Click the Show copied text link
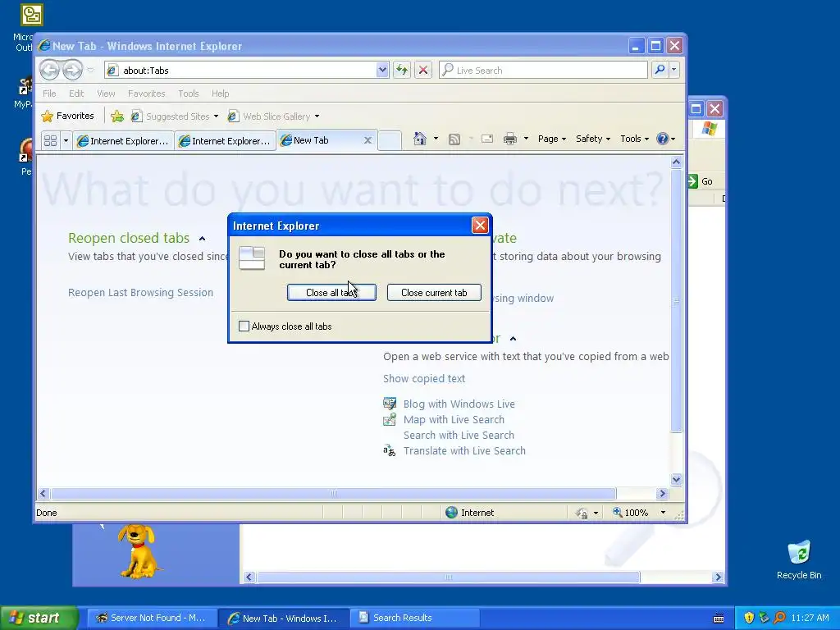This screenshot has width=840, height=630. pos(424,378)
